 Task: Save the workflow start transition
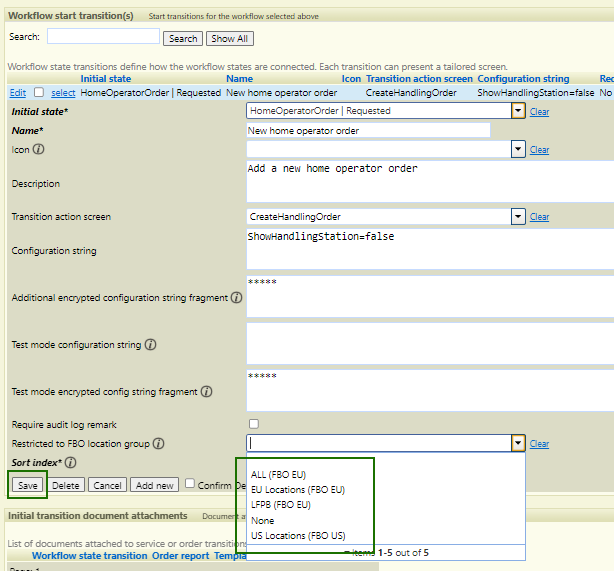[x=28, y=485]
